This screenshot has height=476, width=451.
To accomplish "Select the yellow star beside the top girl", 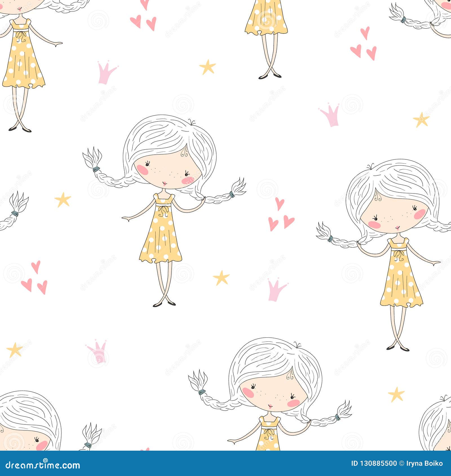I will pos(208,67).
